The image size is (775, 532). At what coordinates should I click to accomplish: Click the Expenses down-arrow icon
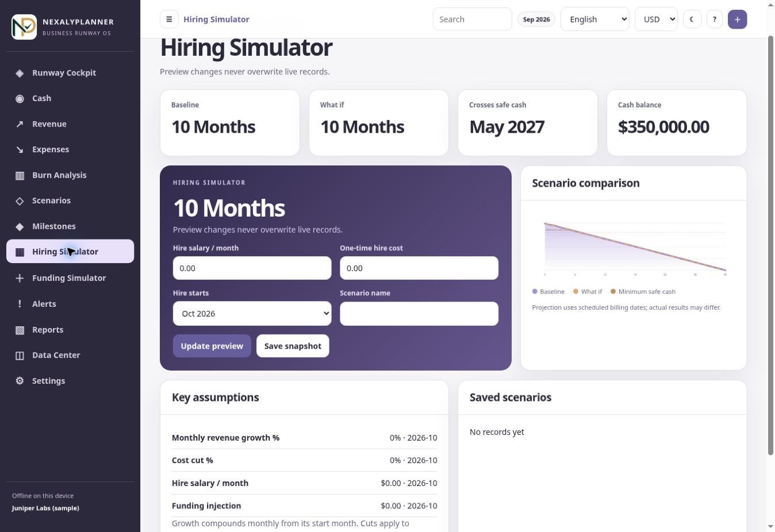coord(20,149)
